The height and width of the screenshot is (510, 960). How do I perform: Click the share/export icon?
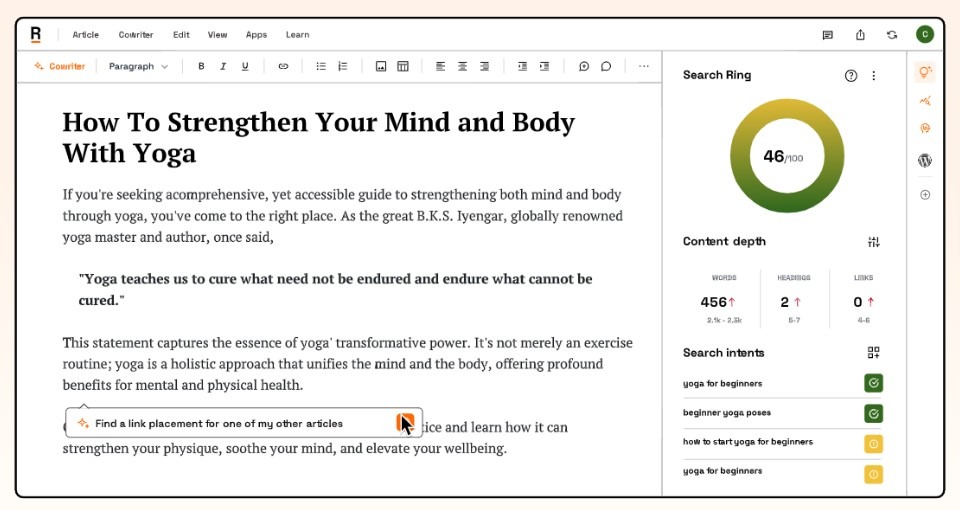pyautogui.click(x=860, y=35)
